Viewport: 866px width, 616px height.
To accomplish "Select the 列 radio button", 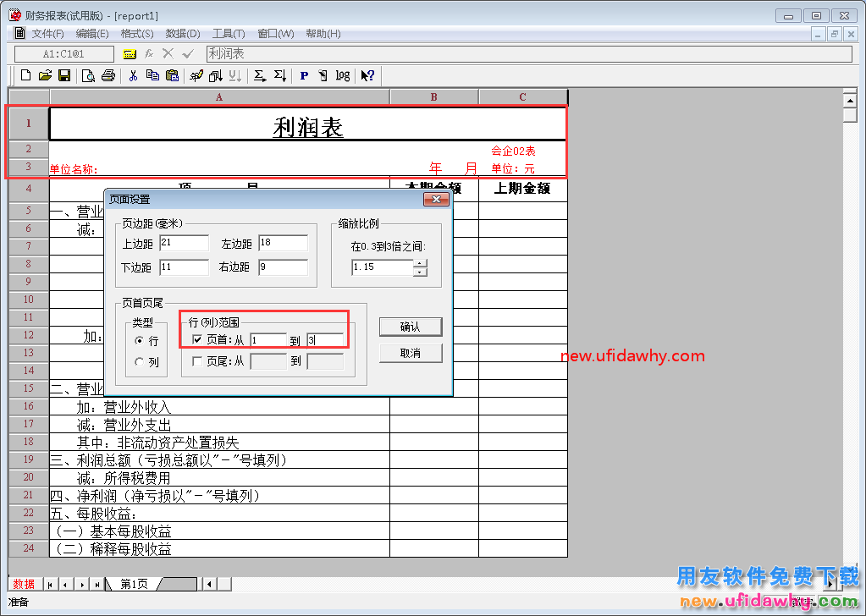I will click(140, 361).
